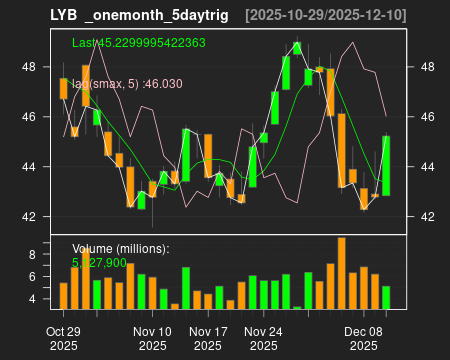This screenshot has height=360, width=450.
Task: Click the "Volume (millions):" label
Action: click(x=121, y=249)
